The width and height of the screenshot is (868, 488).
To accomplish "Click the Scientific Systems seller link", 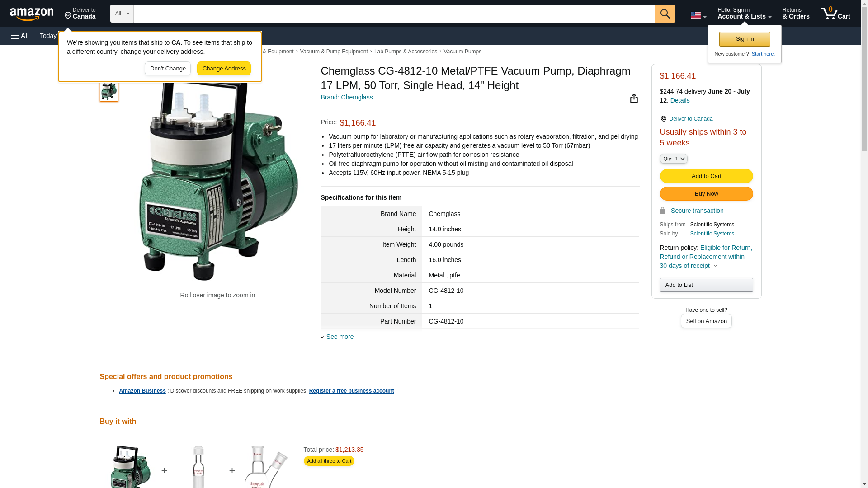I will 712,234.
